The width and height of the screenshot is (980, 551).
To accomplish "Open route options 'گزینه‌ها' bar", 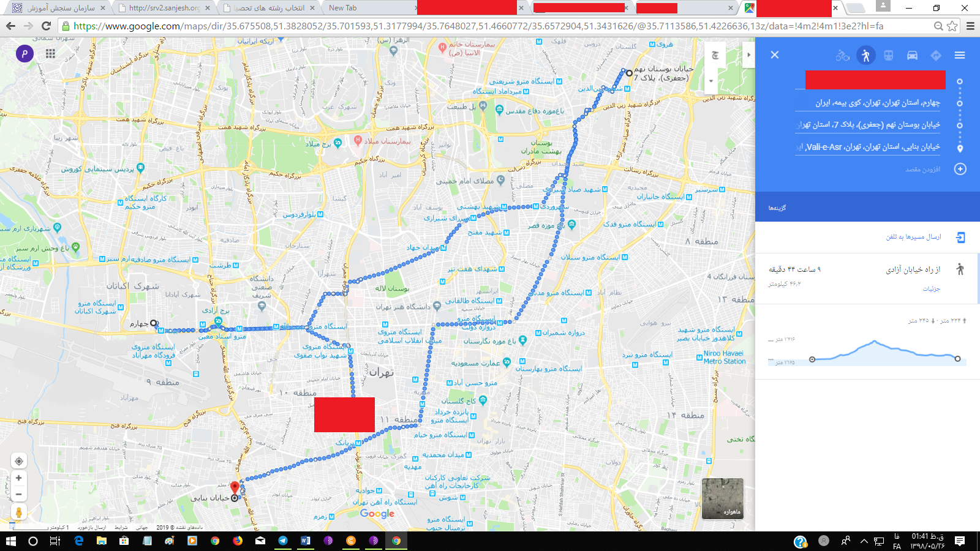I will point(867,208).
